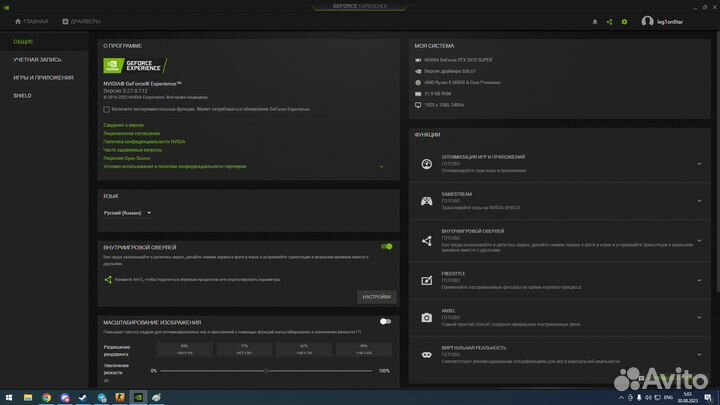Open the Windows Start button
Viewport: 720px width, 405px height.
tap(9, 397)
